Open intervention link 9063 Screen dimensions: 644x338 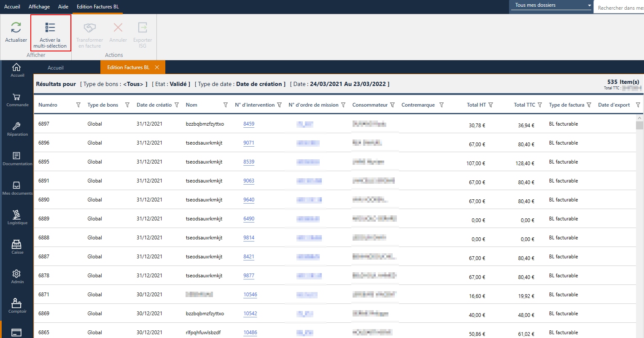[249, 181]
